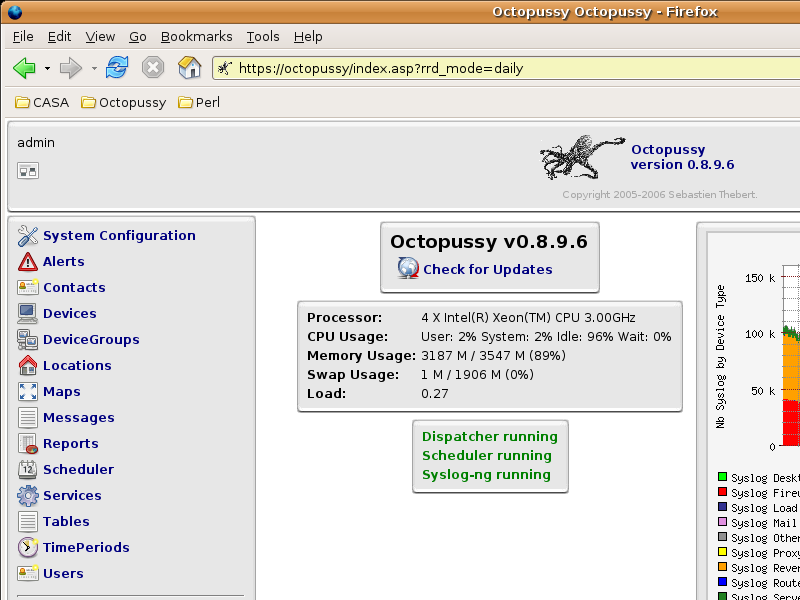Open the Maps link
800x600 pixels.
tap(62, 392)
